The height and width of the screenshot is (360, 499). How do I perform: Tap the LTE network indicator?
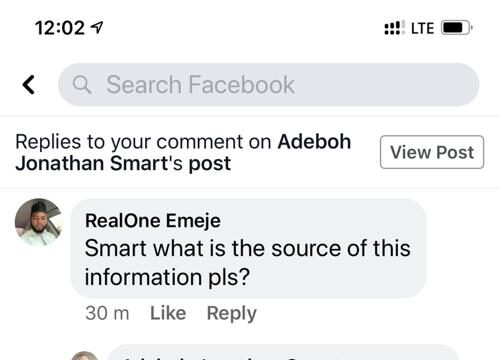click(x=422, y=28)
